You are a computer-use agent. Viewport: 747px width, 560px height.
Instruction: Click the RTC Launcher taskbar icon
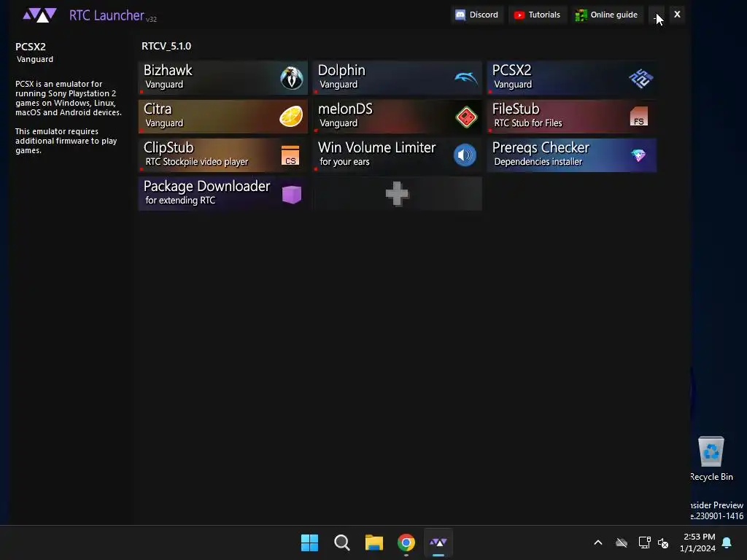click(438, 542)
